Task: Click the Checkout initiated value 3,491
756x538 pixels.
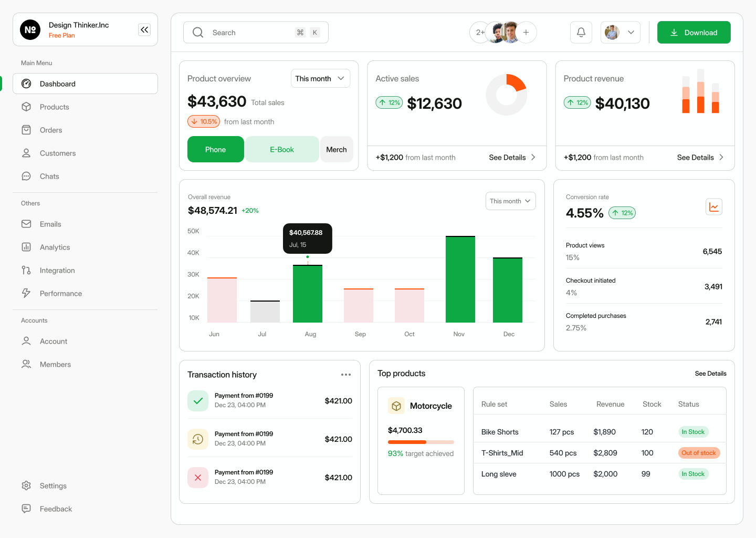Action: pos(713,286)
